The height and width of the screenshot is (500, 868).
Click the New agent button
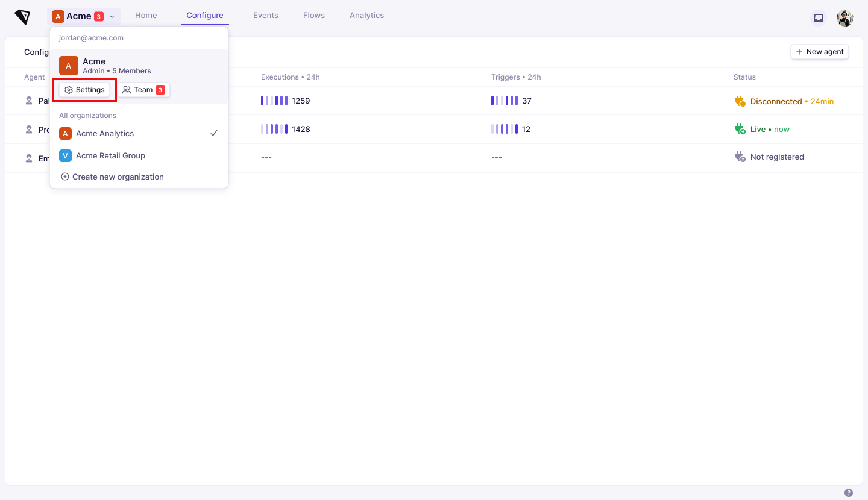pos(820,52)
